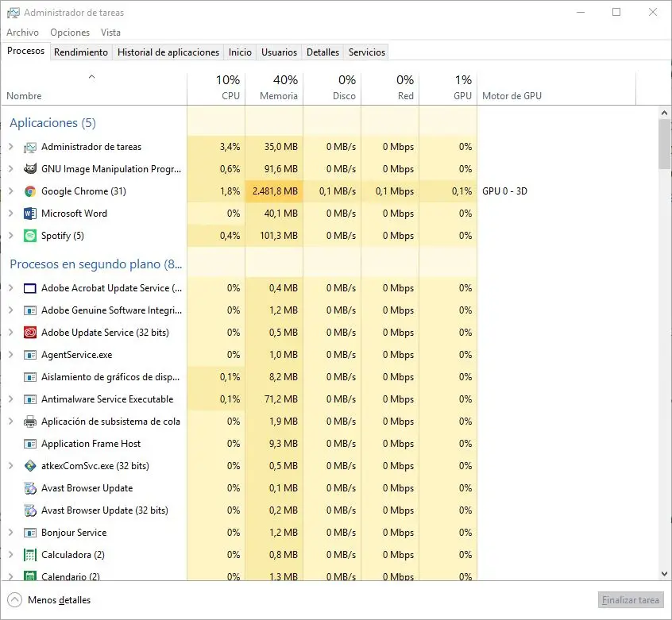This screenshot has height=620, width=672.
Task: Select the Google Chrome icon in list
Action: click(x=30, y=191)
